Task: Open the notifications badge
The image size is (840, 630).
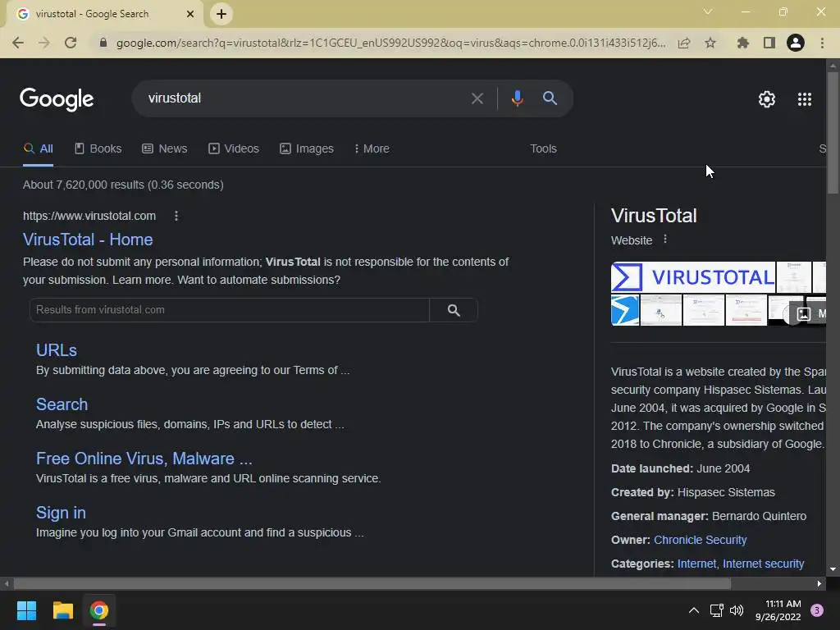Action: coord(817,610)
